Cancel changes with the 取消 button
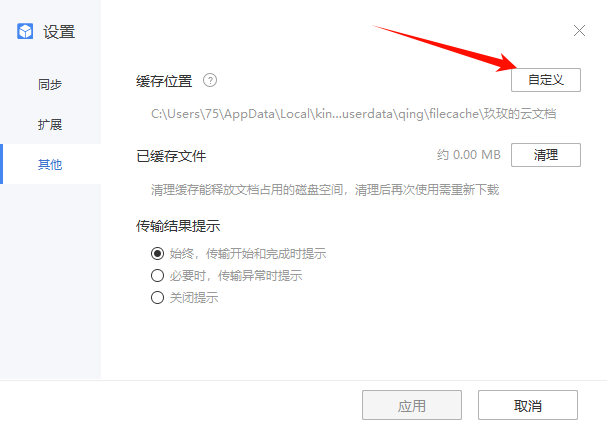The image size is (607, 429). (528, 405)
